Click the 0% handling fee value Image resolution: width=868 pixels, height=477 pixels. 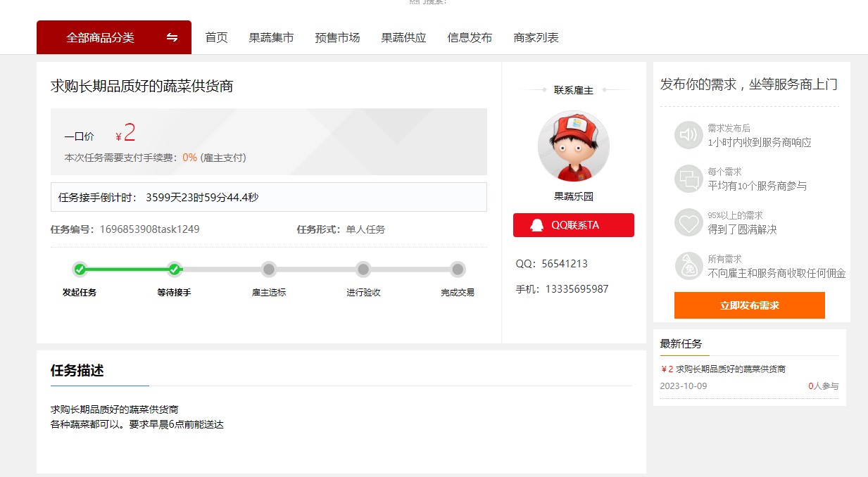(x=189, y=158)
